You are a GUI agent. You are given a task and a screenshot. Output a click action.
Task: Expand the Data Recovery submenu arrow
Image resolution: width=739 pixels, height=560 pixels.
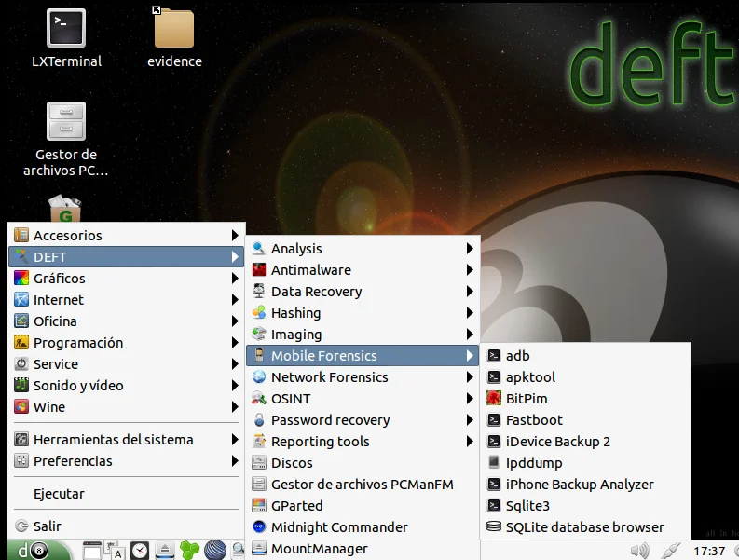click(470, 292)
